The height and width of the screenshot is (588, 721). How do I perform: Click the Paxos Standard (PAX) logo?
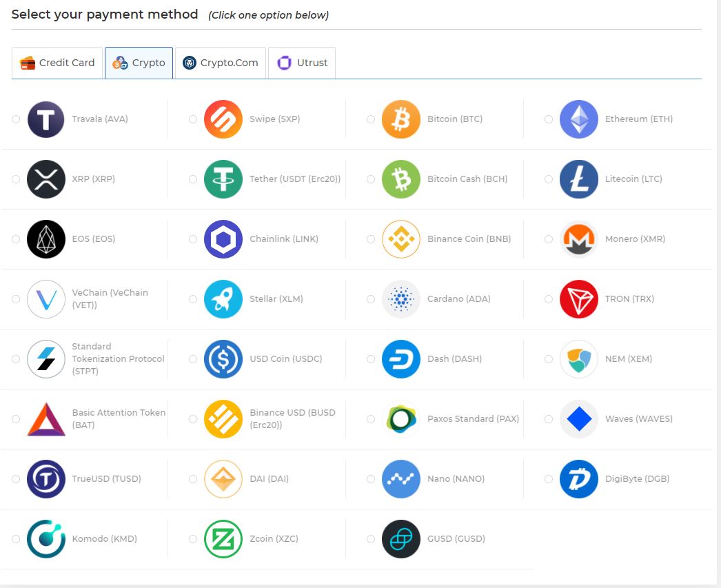pyautogui.click(x=401, y=419)
